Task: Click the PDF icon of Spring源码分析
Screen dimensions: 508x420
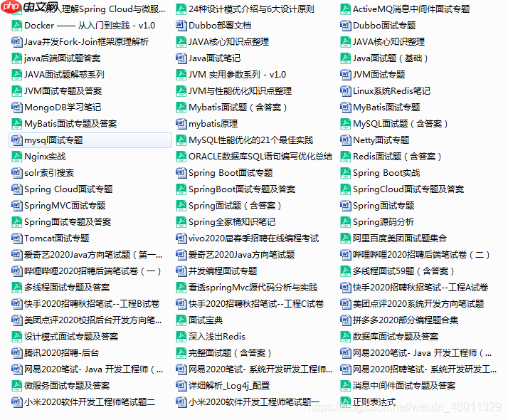Action: [x=345, y=222]
